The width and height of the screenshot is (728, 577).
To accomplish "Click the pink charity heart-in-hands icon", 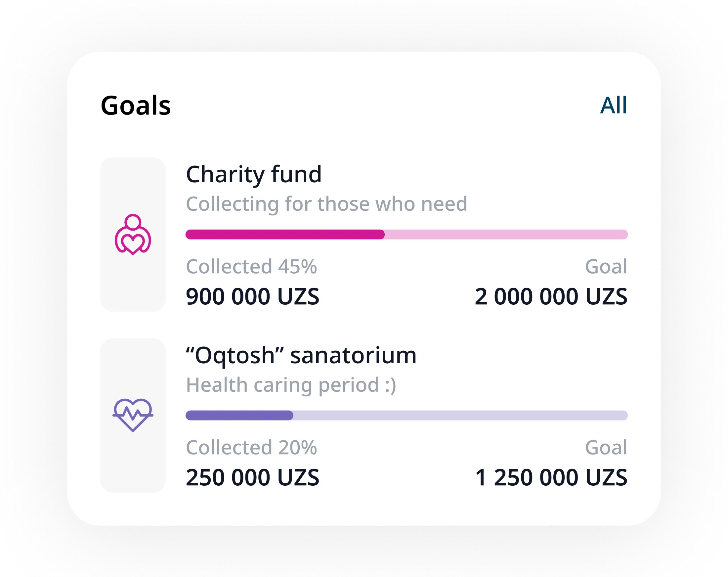I will (x=133, y=234).
